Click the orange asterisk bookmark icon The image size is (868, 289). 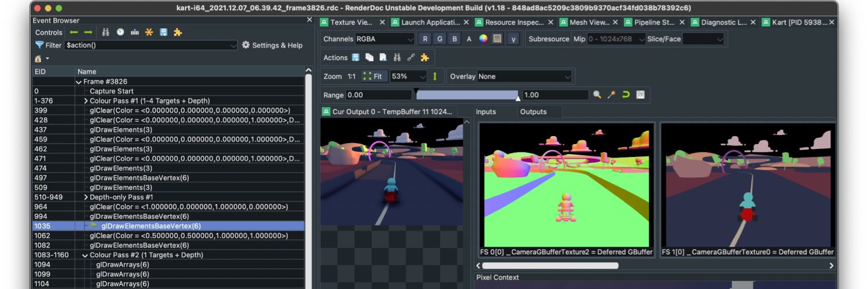149,32
